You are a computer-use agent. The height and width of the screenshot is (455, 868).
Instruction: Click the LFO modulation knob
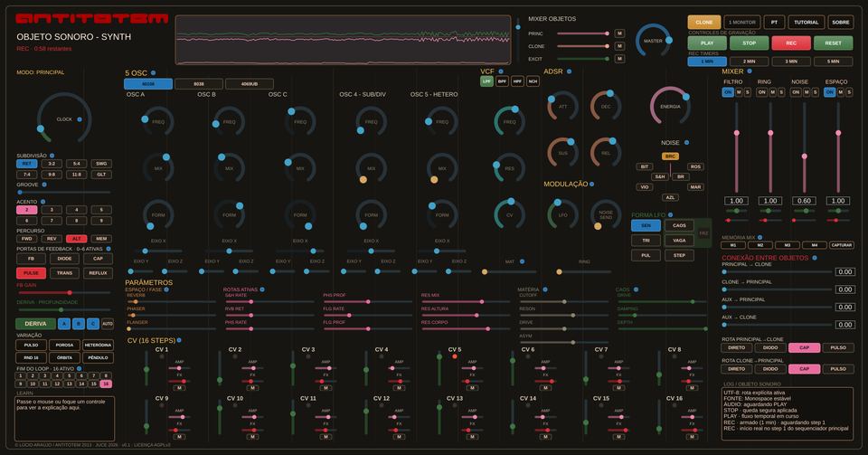562,214
